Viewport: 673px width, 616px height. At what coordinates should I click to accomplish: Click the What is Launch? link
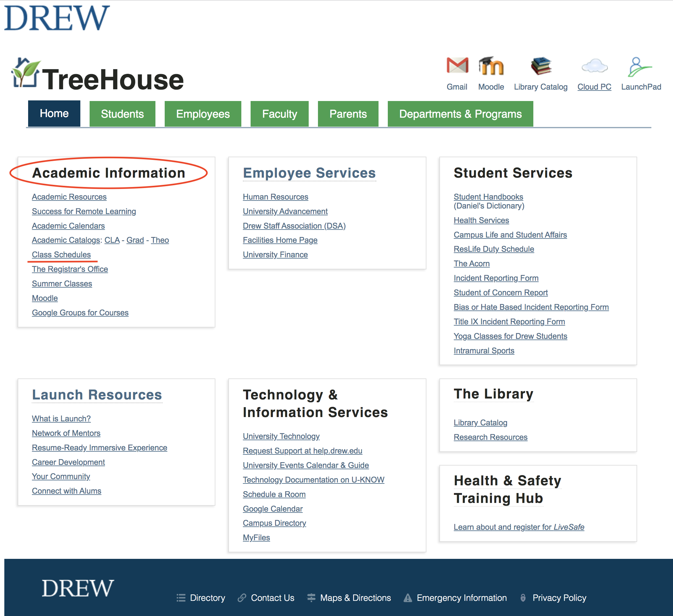coord(61,419)
